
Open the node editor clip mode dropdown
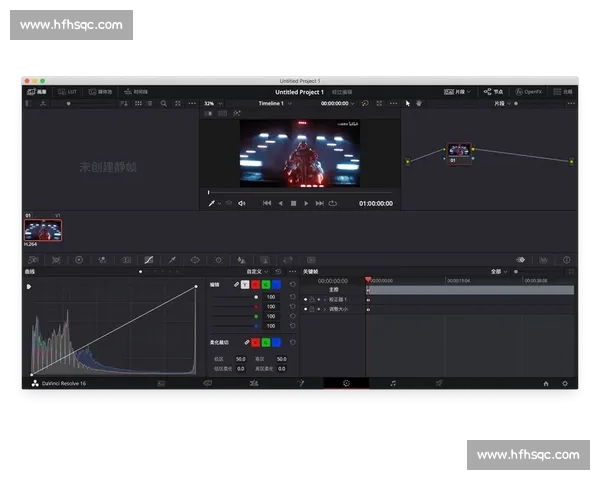pos(502,103)
